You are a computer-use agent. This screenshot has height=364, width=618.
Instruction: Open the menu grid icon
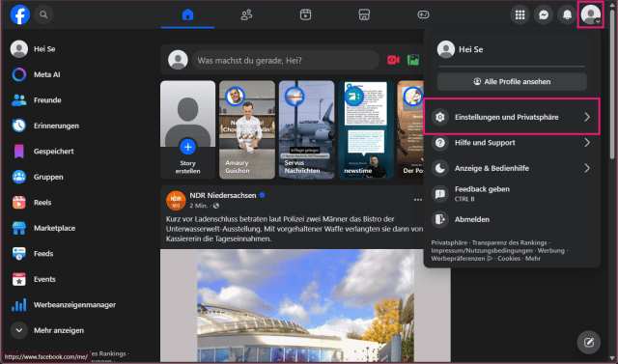520,15
